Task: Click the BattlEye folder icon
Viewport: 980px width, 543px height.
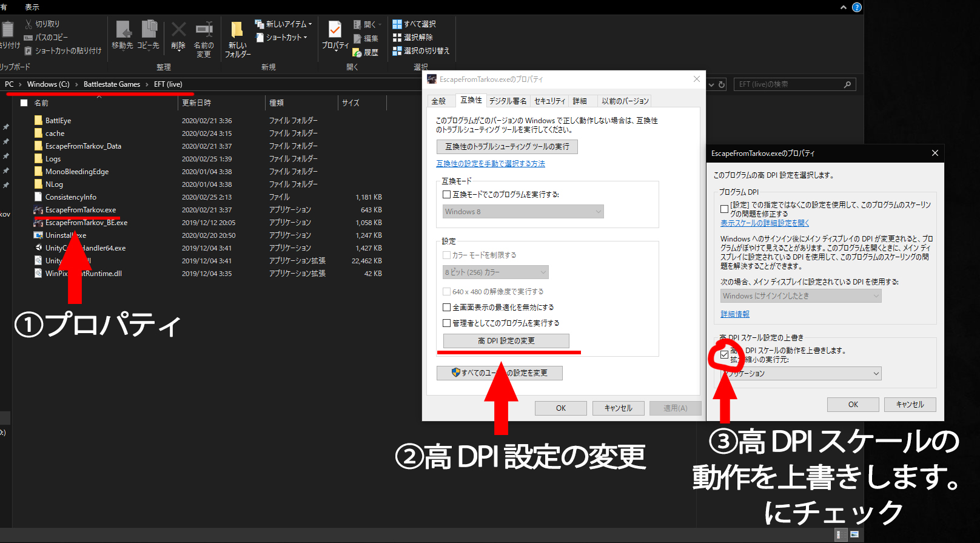Action: point(39,120)
